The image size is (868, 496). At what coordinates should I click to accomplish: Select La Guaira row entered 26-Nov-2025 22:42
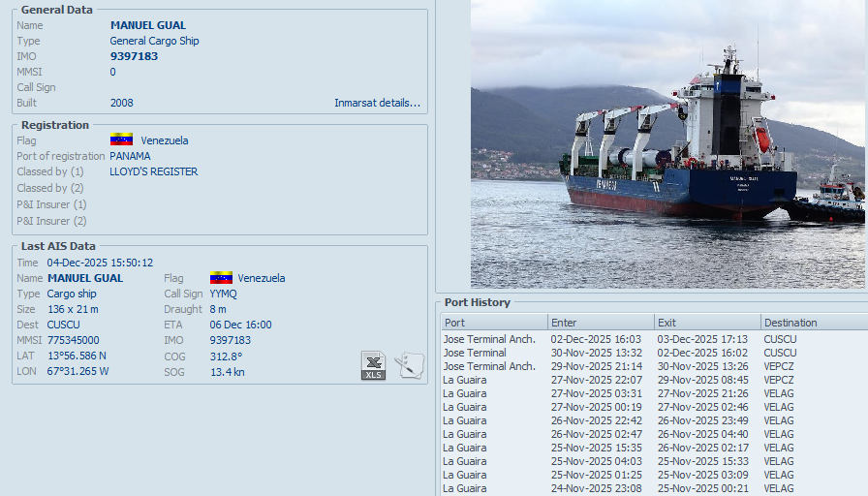[654, 420]
